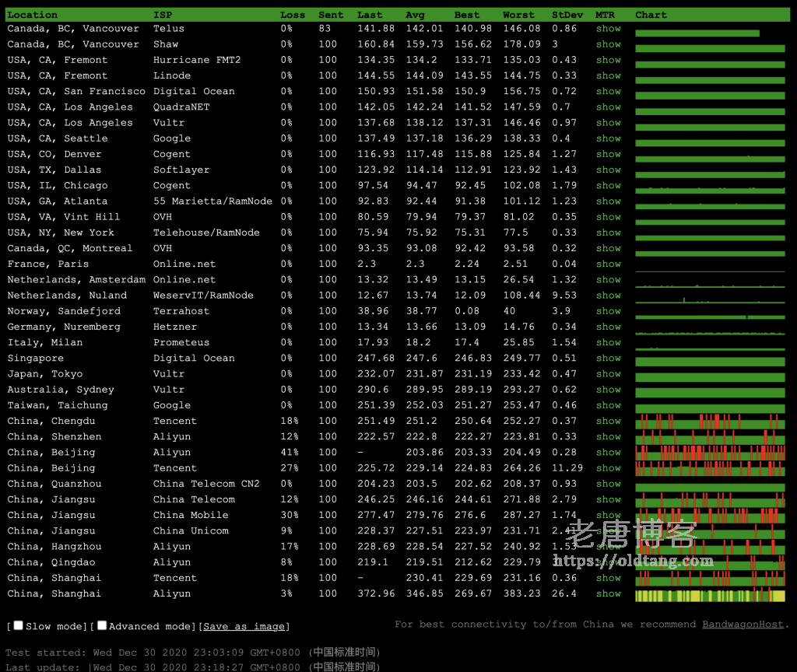The image size is (797, 672).
Task: Toggle the Advanced mode checkbox
Action: pos(102,625)
